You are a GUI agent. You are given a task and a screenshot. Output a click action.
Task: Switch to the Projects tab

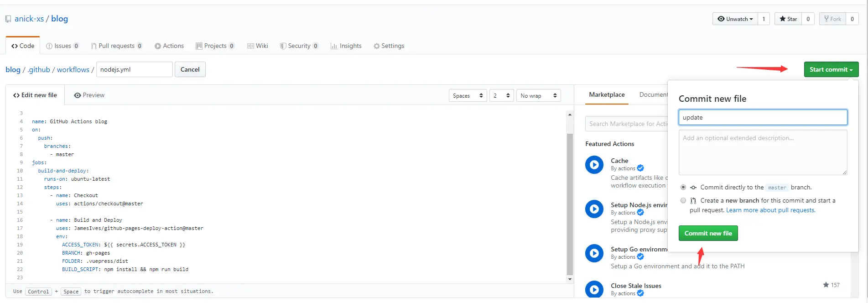tap(215, 46)
